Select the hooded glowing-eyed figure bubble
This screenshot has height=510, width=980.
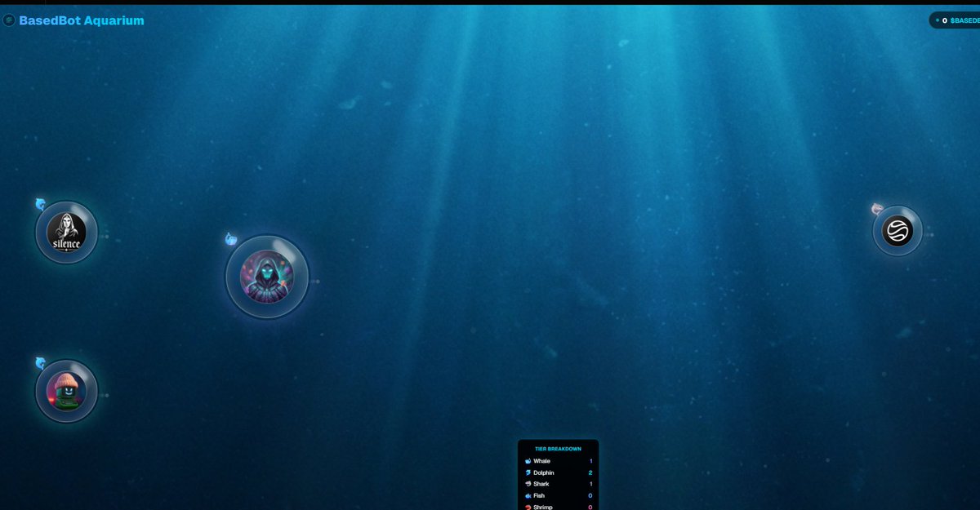(x=267, y=277)
